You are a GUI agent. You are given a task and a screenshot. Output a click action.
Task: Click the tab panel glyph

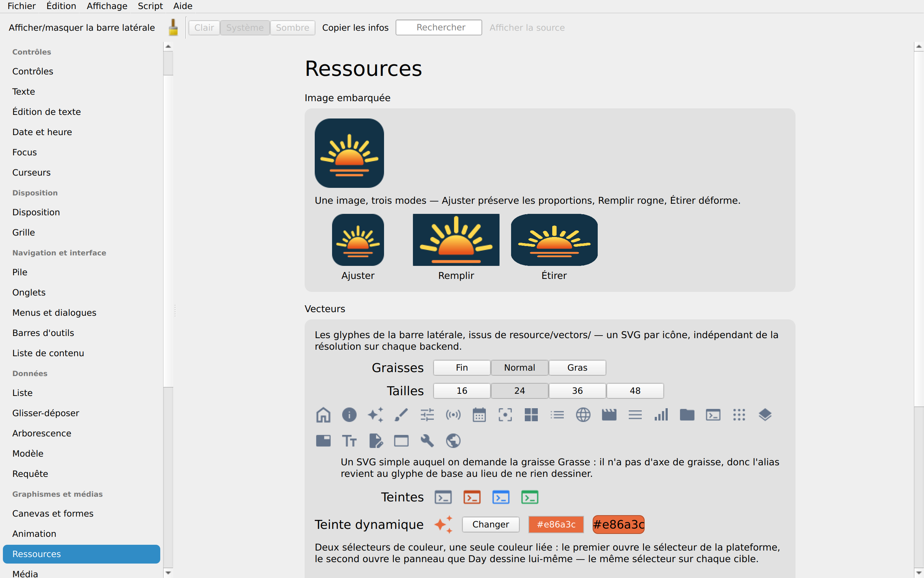coord(323,441)
